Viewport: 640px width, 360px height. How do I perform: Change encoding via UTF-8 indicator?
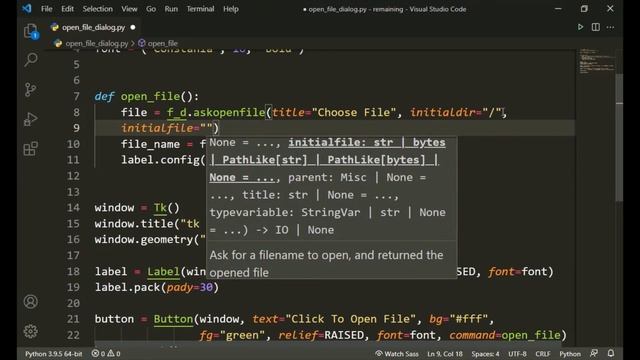[x=517, y=353]
